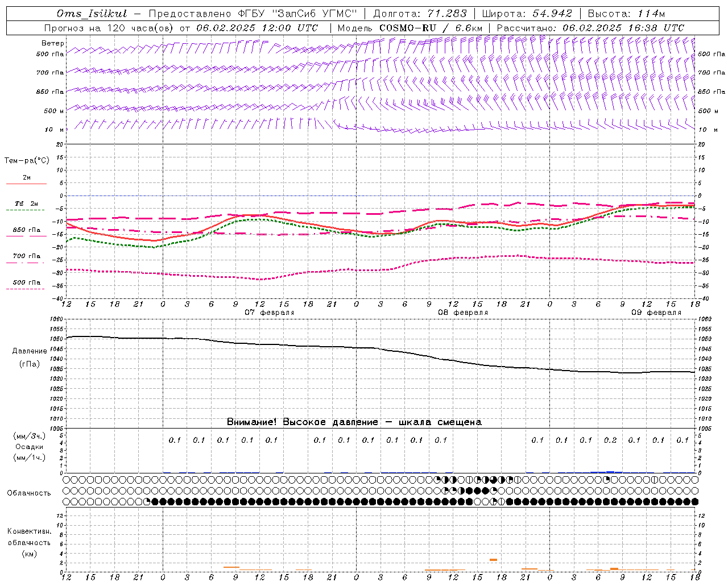The width and height of the screenshot is (728, 582).
Task: Click the Долгота: 71.283 longitude value
Action: (x=420, y=14)
